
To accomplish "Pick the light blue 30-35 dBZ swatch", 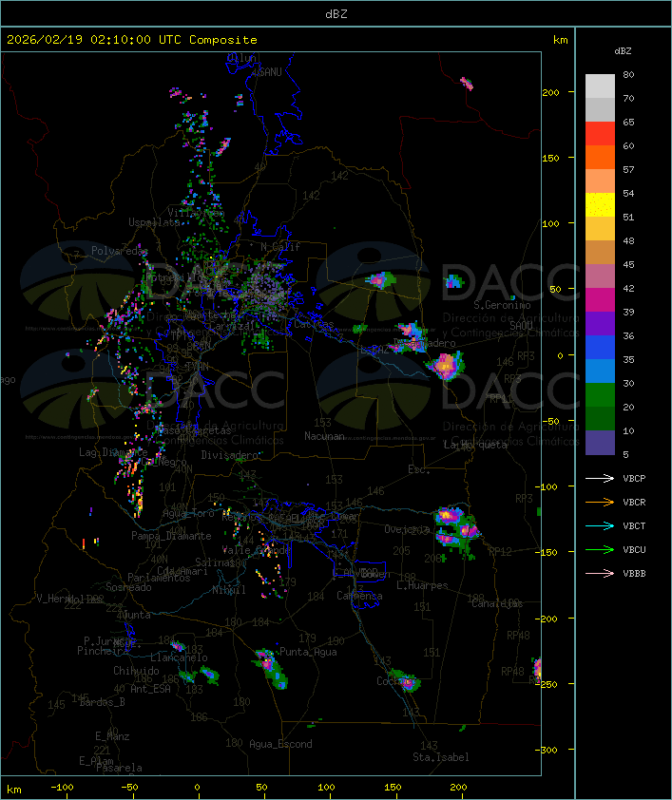I will (x=600, y=371).
